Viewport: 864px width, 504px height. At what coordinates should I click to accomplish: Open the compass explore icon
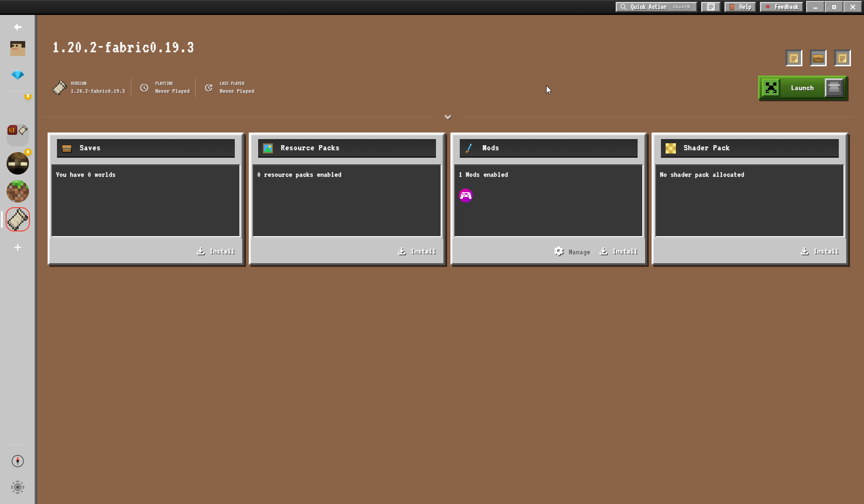[18, 461]
